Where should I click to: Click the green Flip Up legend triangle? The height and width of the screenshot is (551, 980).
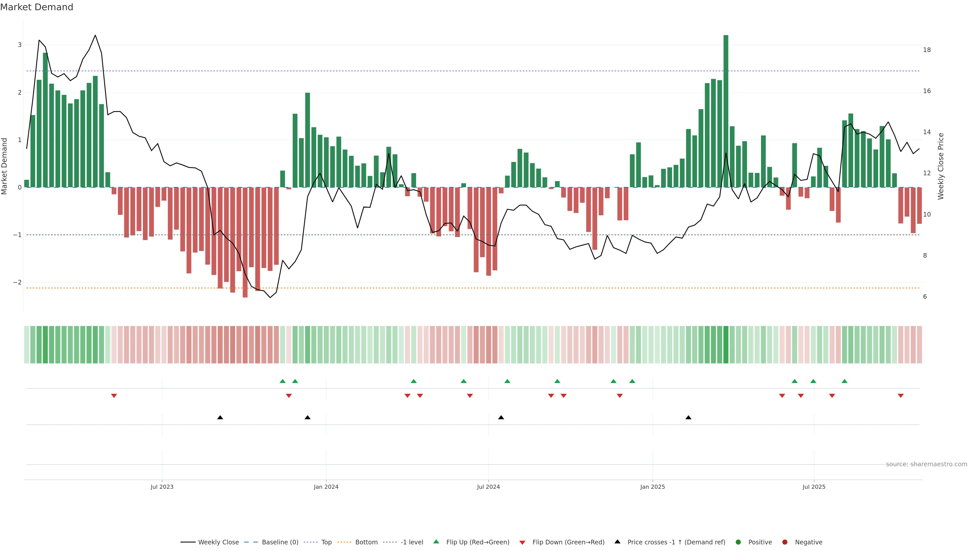coord(436,542)
